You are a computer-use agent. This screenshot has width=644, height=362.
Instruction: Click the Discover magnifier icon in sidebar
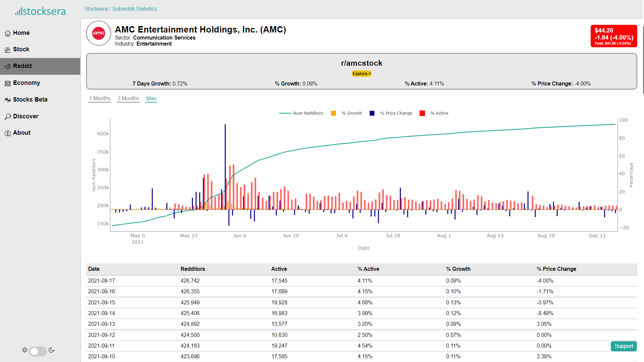8,117
